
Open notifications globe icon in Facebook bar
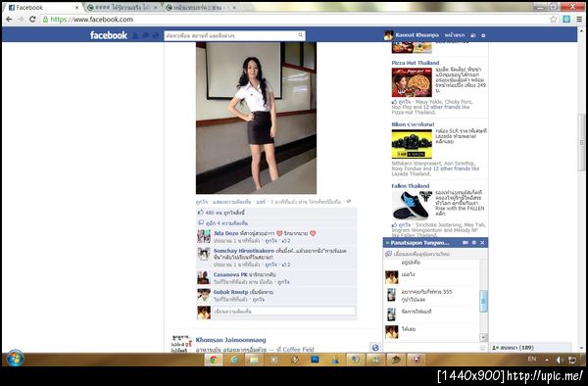[x=156, y=35]
